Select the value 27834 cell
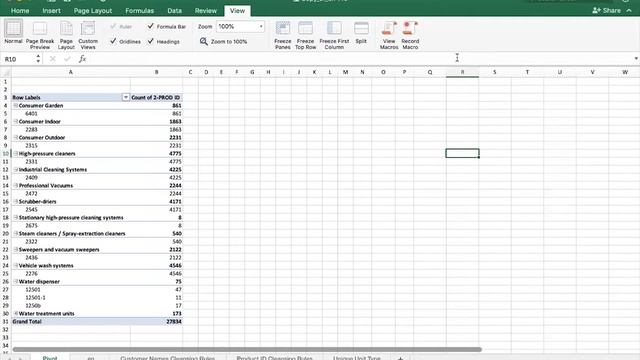Screen dimensions: 640x360 [x=156, y=322]
